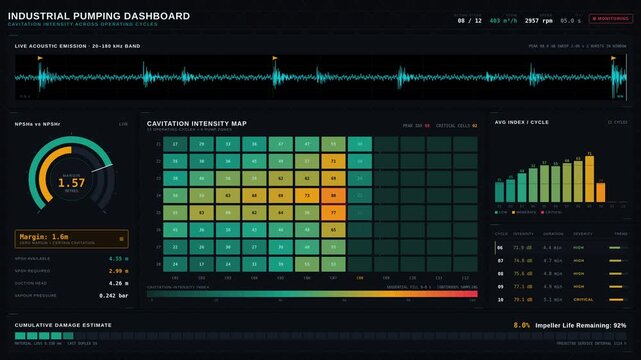Click the 77.1 dB intensity value
641x360 pixels.
(523, 287)
